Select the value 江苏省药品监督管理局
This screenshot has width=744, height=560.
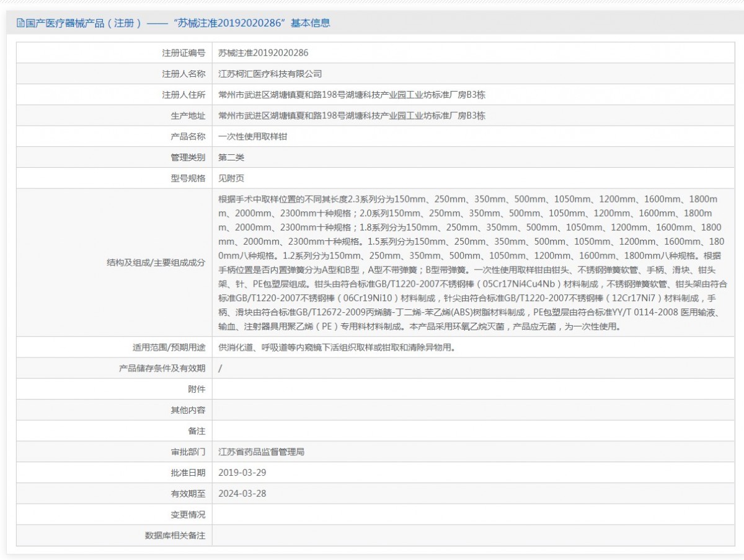tap(261, 452)
